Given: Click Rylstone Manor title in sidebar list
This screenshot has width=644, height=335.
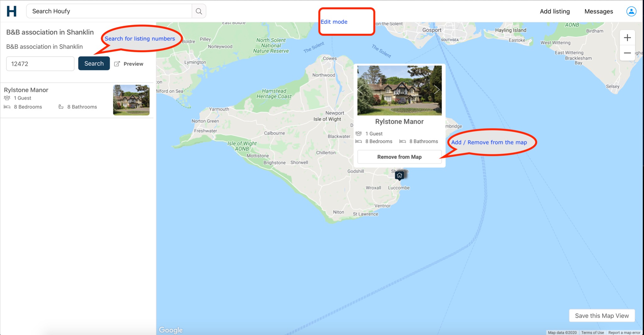Looking at the screenshot, I should coord(26,90).
